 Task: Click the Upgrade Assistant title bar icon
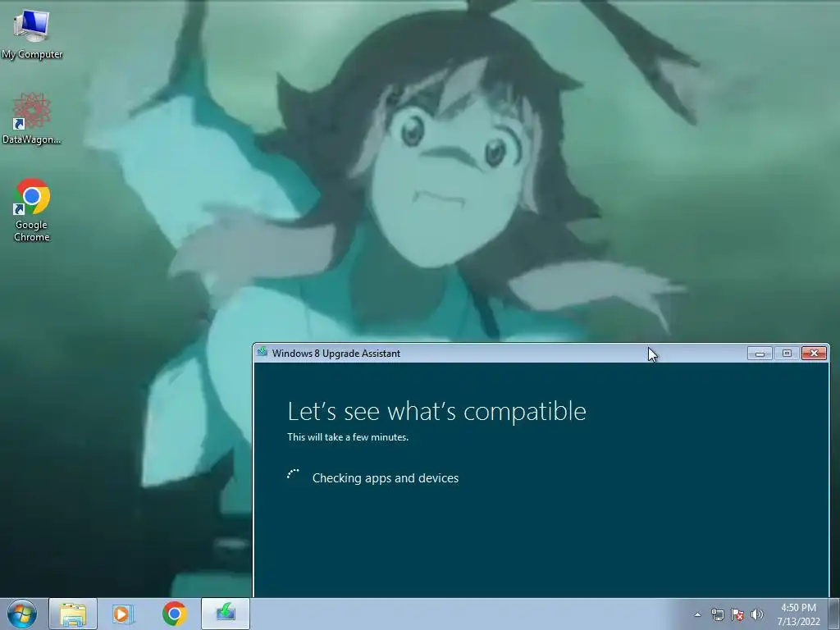[x=262, y=352]
